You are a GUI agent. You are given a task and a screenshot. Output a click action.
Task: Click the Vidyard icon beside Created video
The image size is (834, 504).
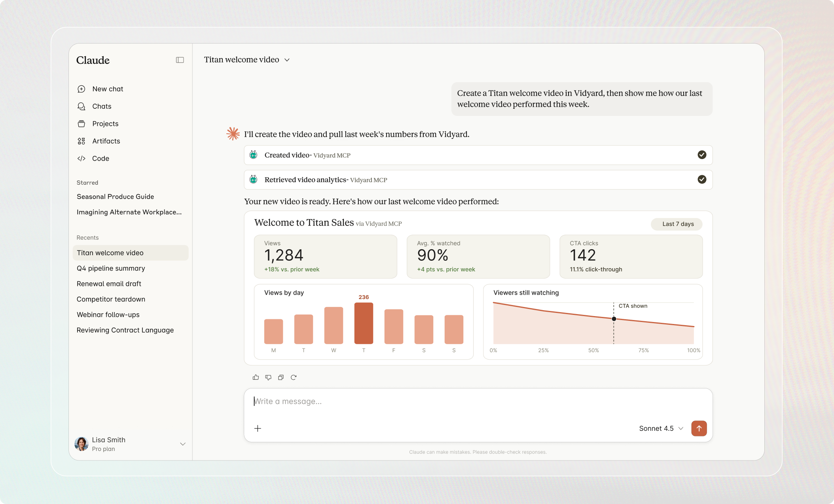click(254, 155)
